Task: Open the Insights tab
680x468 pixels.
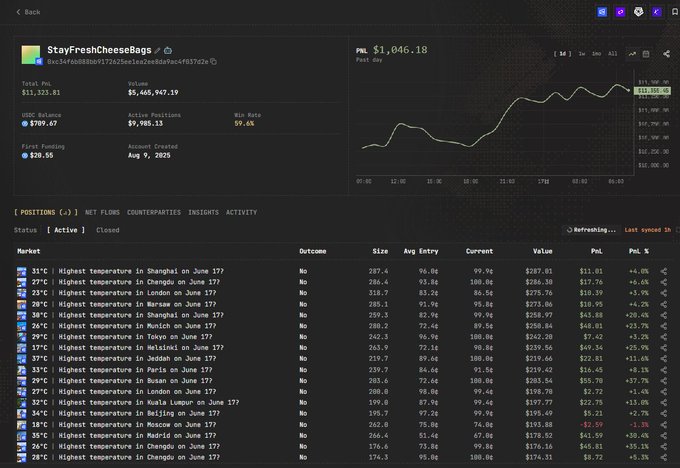Action: click(x=203, y=212)
